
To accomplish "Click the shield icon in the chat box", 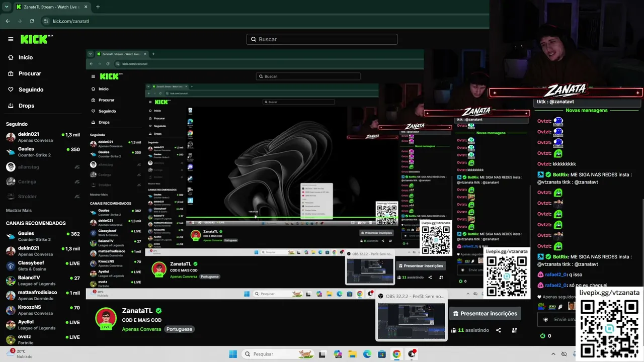I will [x=545, y=319].
